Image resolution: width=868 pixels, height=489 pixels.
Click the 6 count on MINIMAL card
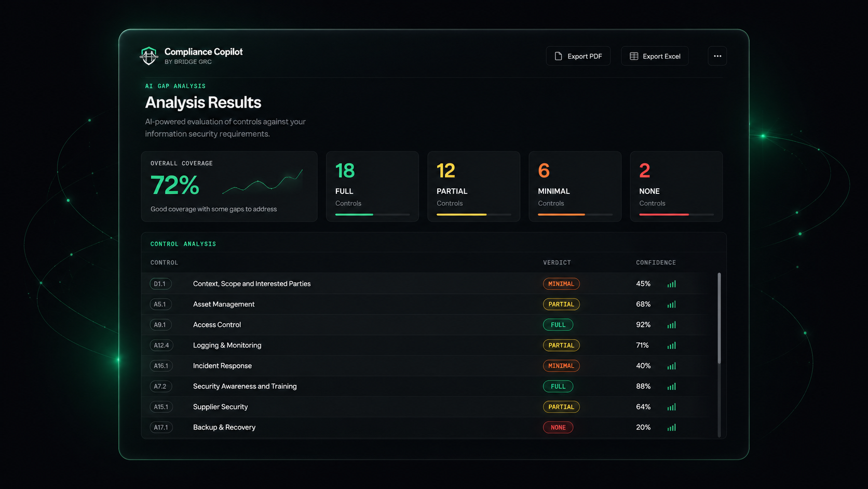pos(544,170)
